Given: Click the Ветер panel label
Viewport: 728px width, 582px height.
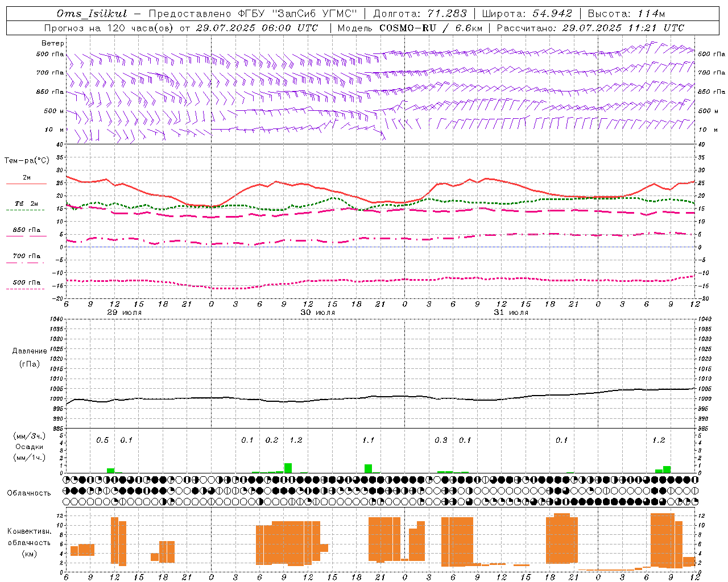Looking at the screenshot, I should 53,43.
